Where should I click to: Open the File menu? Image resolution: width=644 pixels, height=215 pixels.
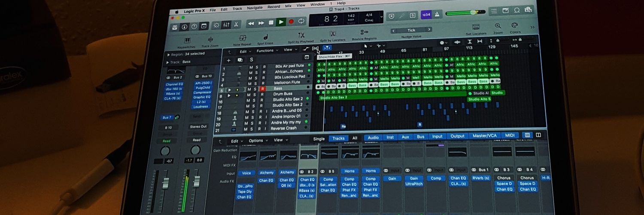pyautogui.click(x=213, y=10)
